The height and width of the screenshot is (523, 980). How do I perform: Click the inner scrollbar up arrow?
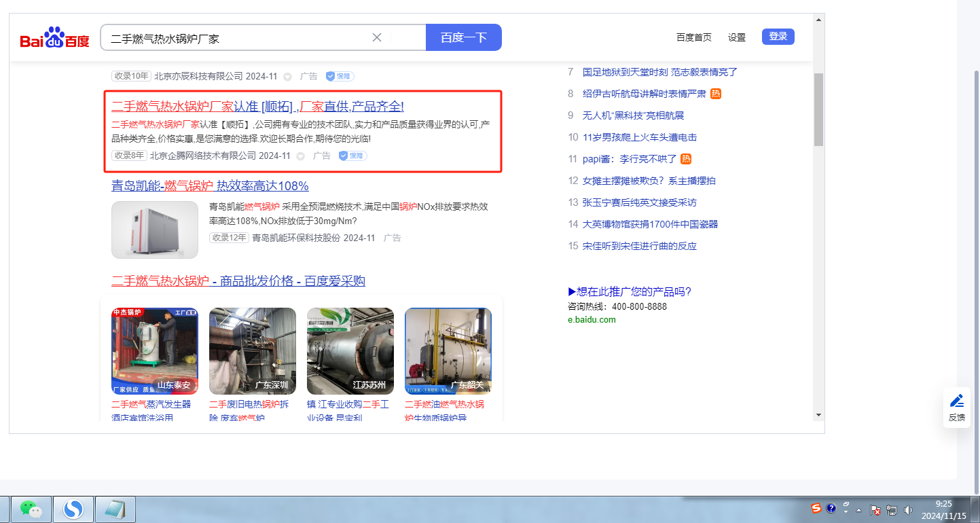pyautogui.click(x=818, y=19)
